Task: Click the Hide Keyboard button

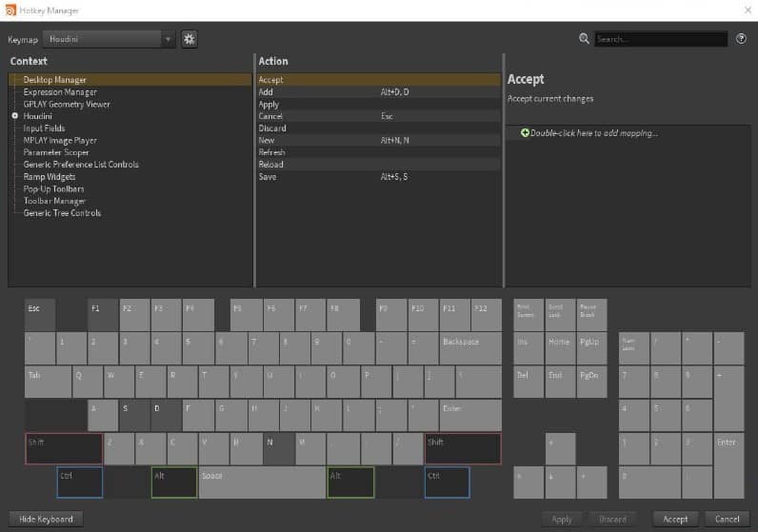Action: click(47, 519)
